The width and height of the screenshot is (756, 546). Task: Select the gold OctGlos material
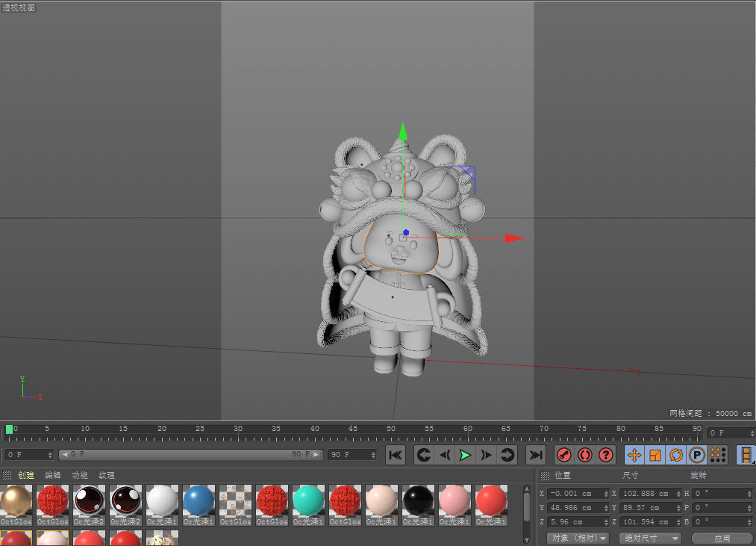(x=16, y=505)
